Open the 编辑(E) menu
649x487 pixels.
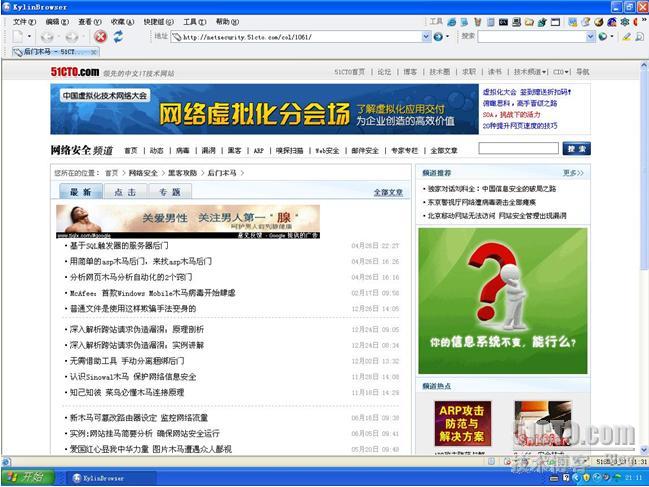[x=57, y=22]
